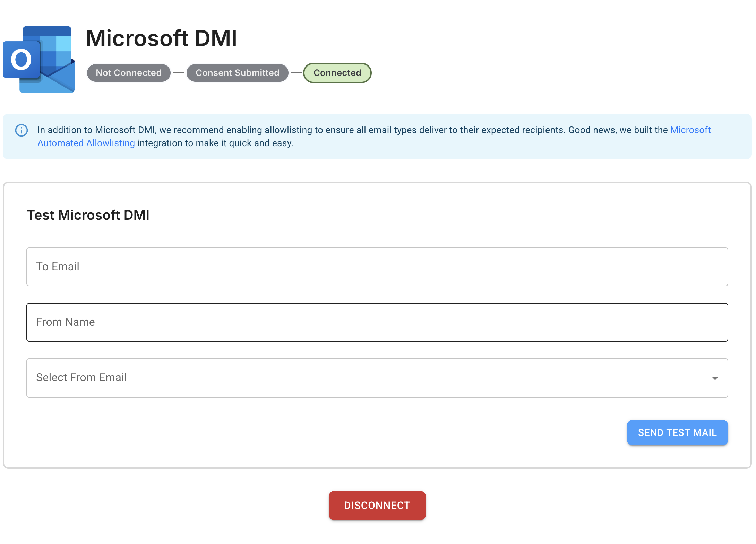Click the Outlook logo icon

tap(39, 60)
